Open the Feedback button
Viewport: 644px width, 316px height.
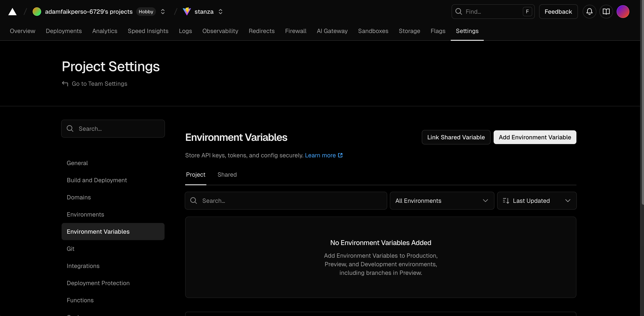[x=558, y=12]
